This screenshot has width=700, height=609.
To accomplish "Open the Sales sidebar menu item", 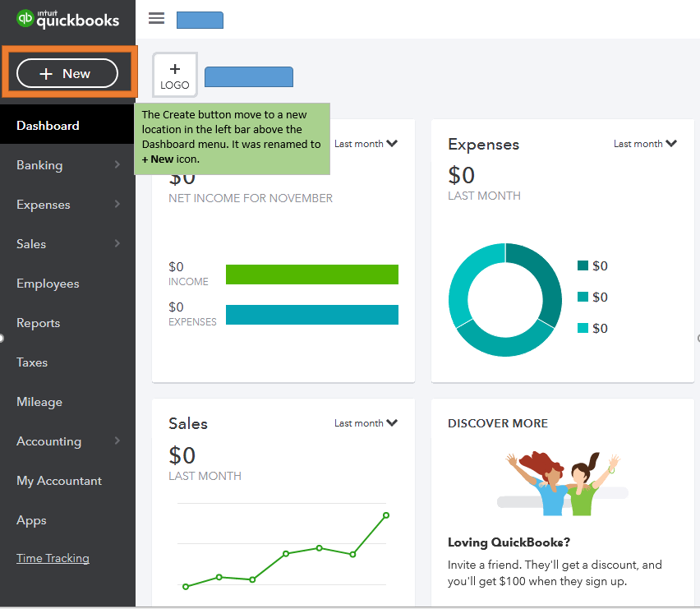I will (x=31, y=244).
